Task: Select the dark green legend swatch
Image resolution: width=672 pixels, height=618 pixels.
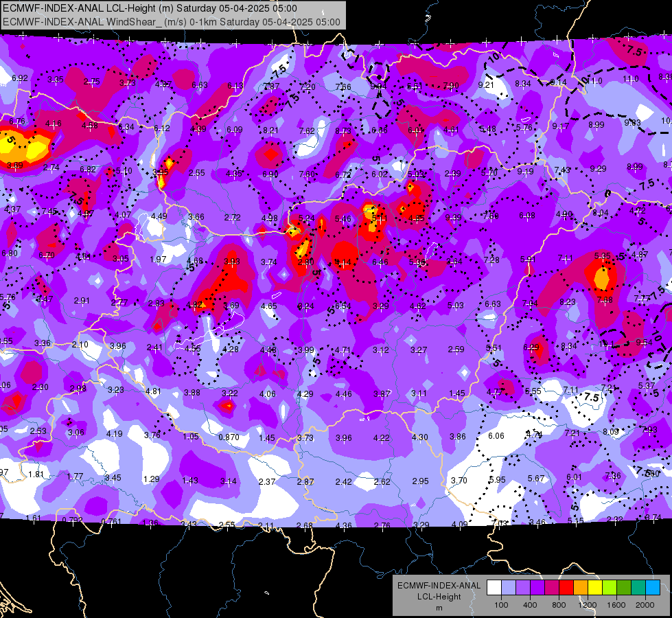Action: coord(624,588)
